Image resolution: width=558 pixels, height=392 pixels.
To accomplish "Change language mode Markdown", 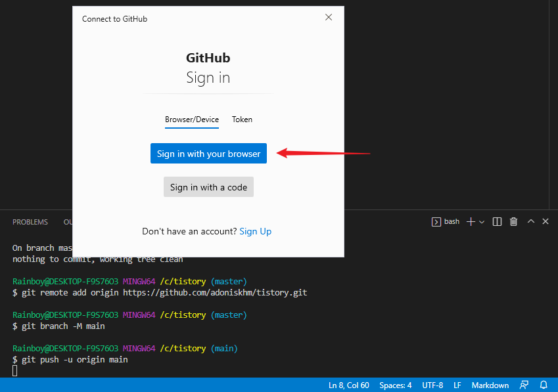I will (490, 385).
